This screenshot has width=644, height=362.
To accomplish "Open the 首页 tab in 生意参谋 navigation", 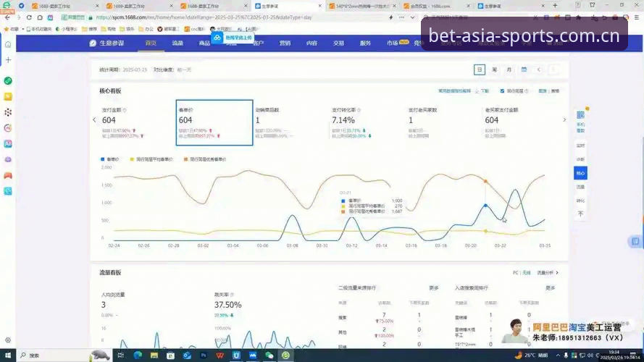I will [151, 43].
